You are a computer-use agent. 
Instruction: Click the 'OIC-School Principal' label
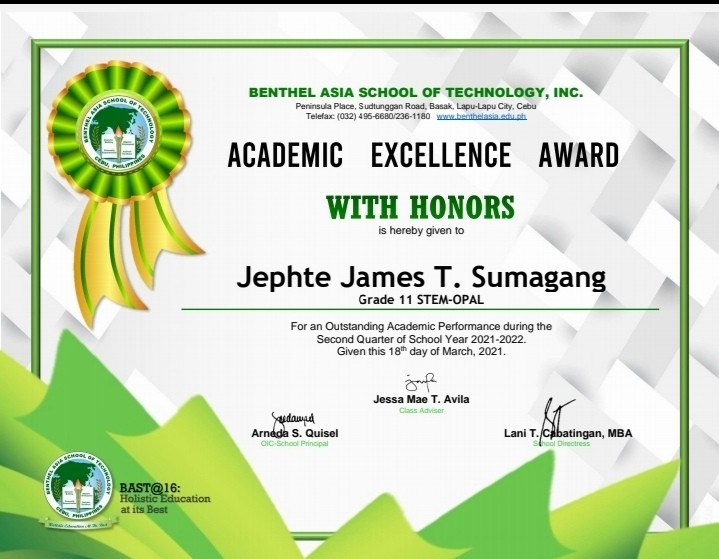tap(294, 443)
